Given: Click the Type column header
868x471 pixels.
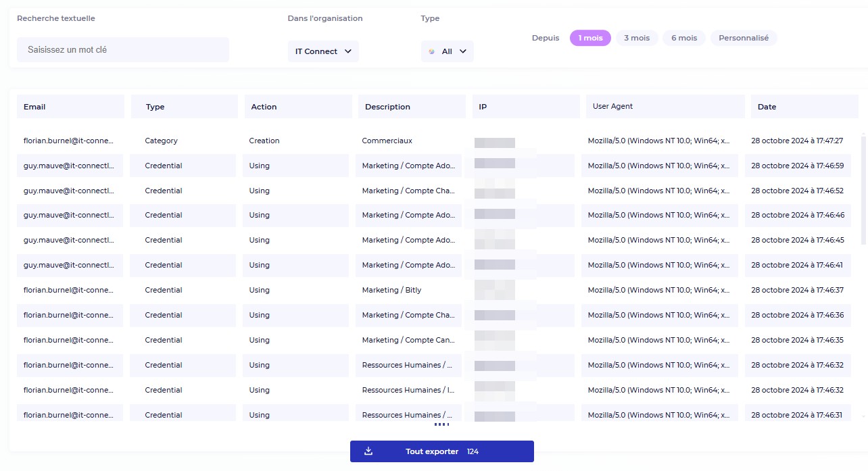Looking at the screenshot, I should pyautogui.click(x=183, y=107).
